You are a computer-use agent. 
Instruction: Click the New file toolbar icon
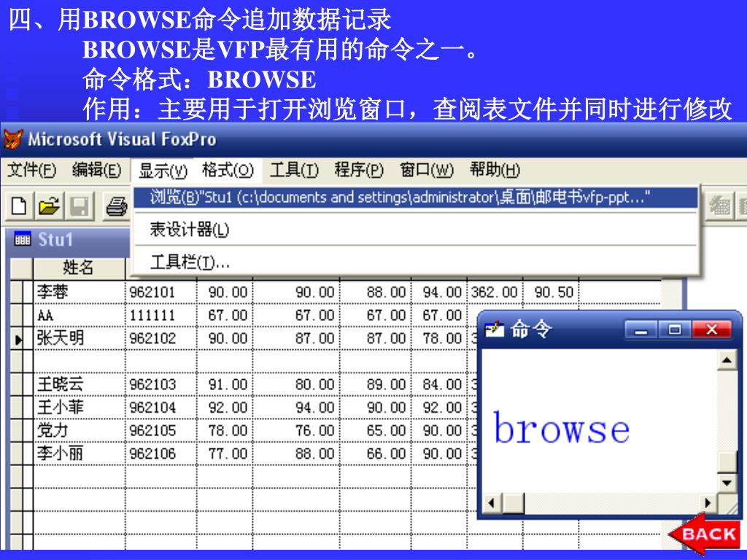18,206
